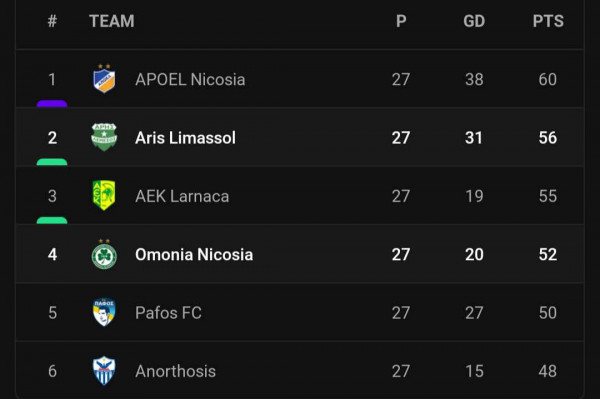This screenshot has height=399, width=600.
Task: Open the Anorthosis team name
Action: coord(176,371)
